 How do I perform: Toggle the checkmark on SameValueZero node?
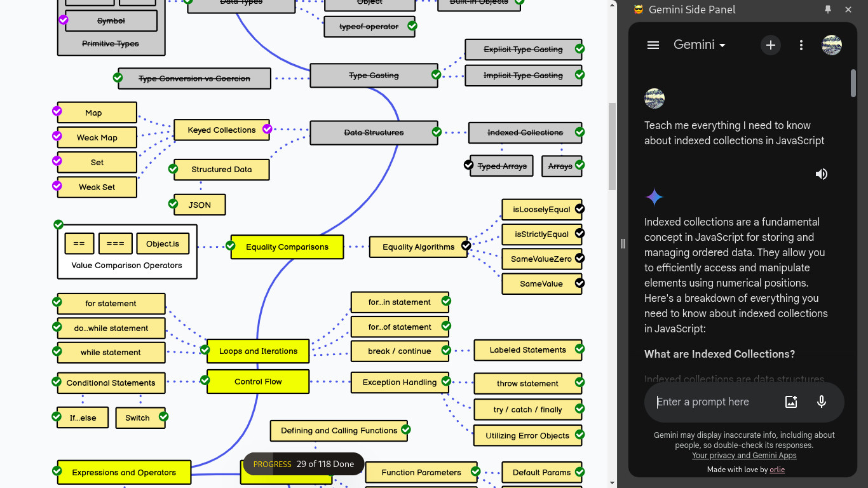coord(580,258)
